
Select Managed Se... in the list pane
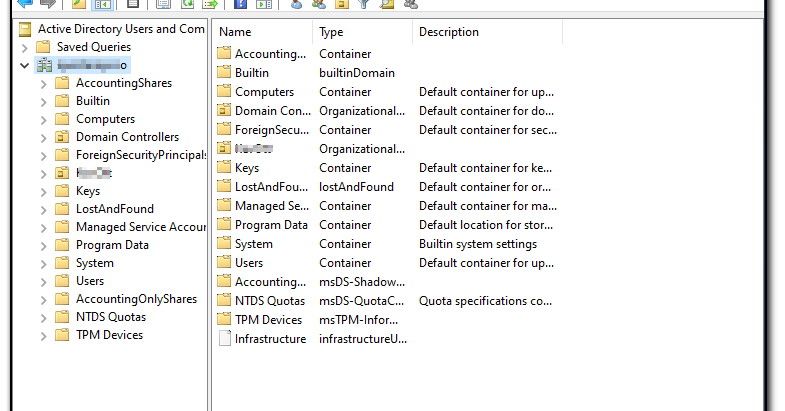coord(272,206)
